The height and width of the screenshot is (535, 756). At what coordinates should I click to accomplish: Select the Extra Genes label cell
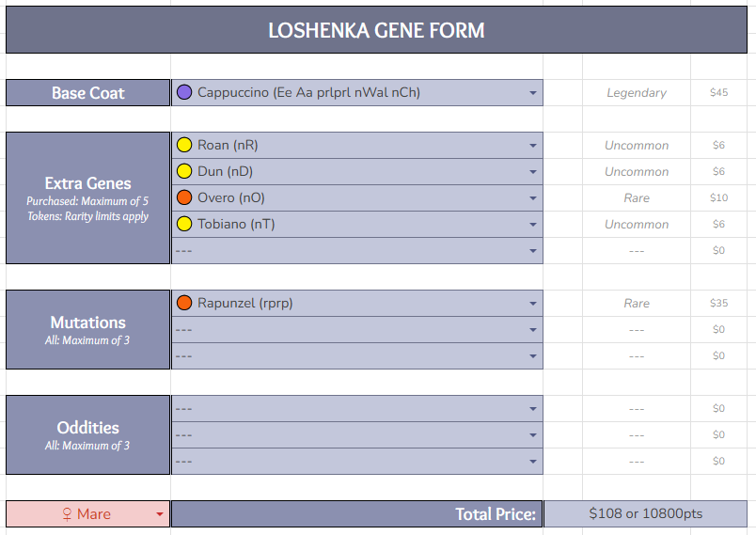coord(88,183)
